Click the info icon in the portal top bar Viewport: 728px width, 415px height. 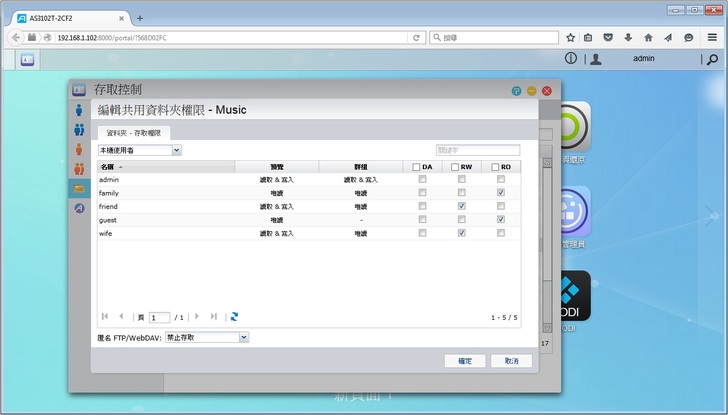pos(571,59)
